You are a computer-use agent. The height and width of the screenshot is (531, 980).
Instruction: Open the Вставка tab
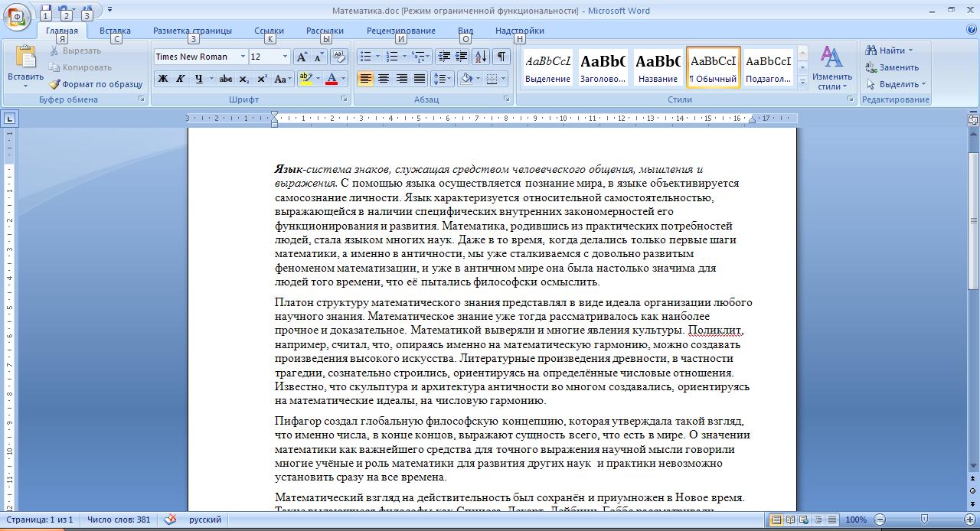[x=115, y=31]
